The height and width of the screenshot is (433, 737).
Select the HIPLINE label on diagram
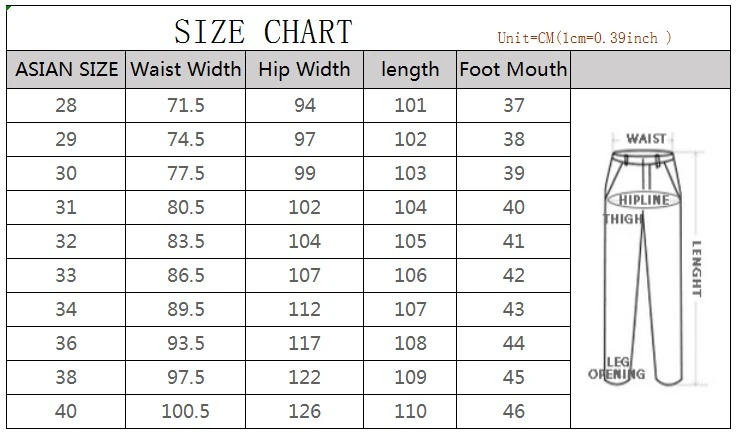643,200
